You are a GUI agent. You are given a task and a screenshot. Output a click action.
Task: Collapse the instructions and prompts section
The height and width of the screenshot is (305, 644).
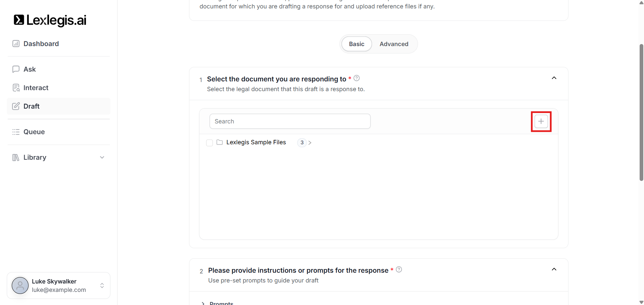coord(554,269)
